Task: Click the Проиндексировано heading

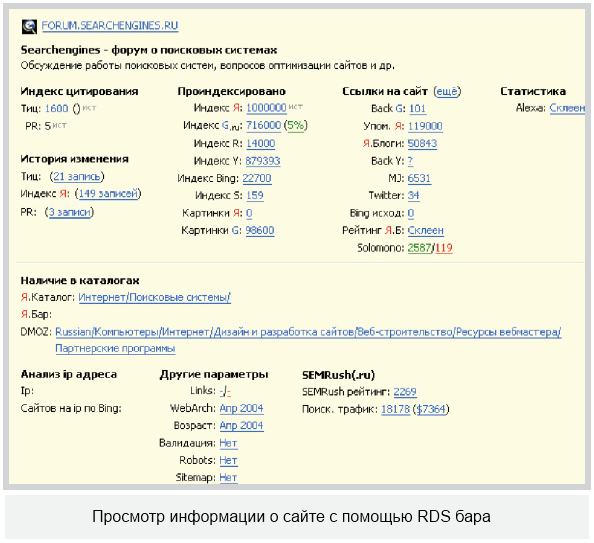Action: click(231, 91)
